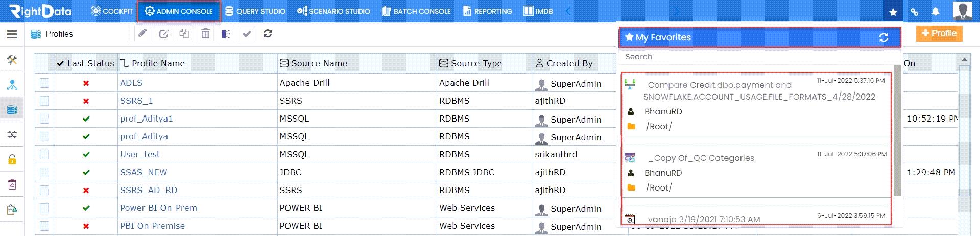Viewport: 980px width, 236px height.
Task: Click the copy profile toolbar icon
Action: coord(184,34)
